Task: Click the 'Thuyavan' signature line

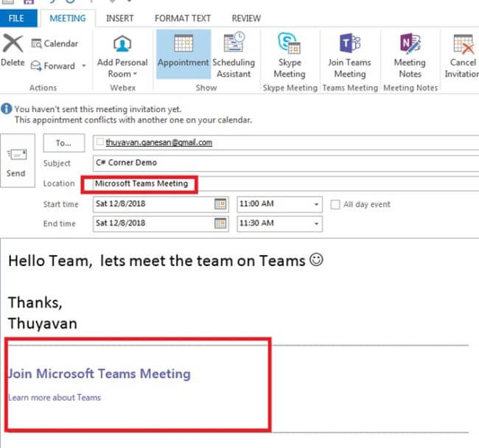Action: click(x=43, y=323)
